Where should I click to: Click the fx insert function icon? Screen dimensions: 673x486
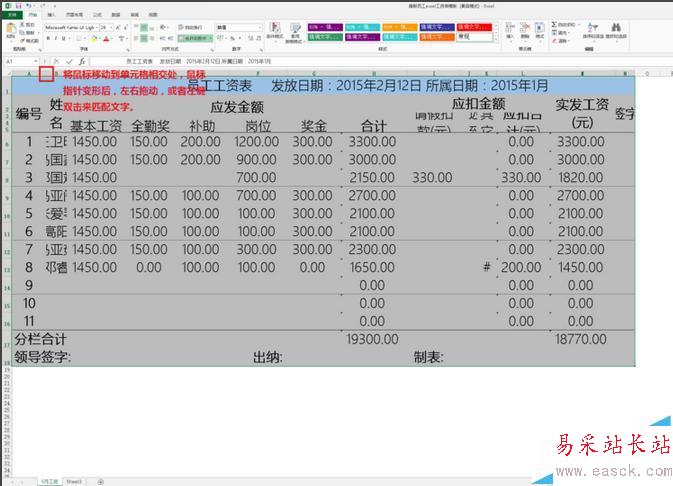[x=82, y=61]
